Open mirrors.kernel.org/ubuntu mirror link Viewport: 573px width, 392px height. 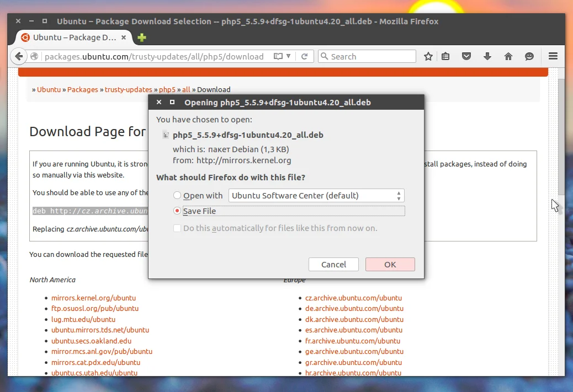pyautogui.click(x=93, y=298)
